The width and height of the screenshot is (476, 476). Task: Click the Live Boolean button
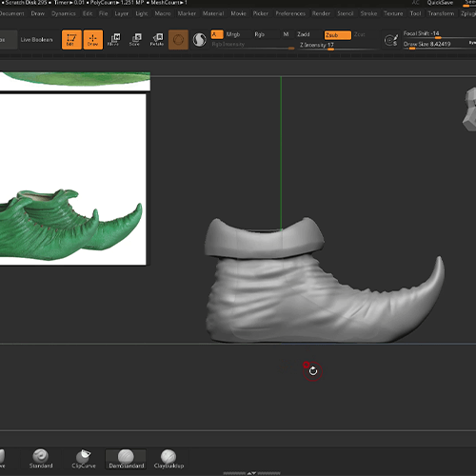click(x=36, y=40)
